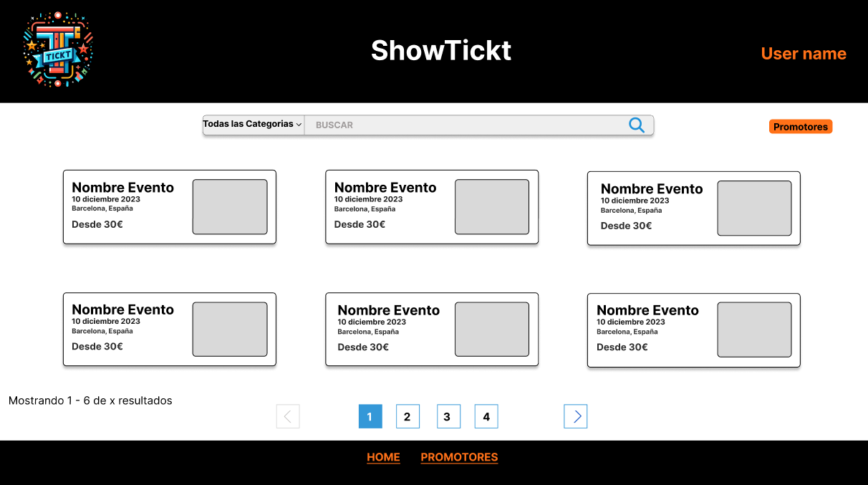Click the ShowTickt logo icon
The height and width of the screenshot is (485, 868).
click(58, 49)
